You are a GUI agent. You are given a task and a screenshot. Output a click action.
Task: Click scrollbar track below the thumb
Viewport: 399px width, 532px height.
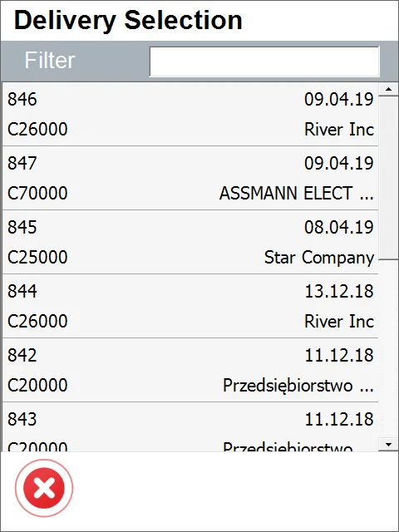click(x=388, y=349)
